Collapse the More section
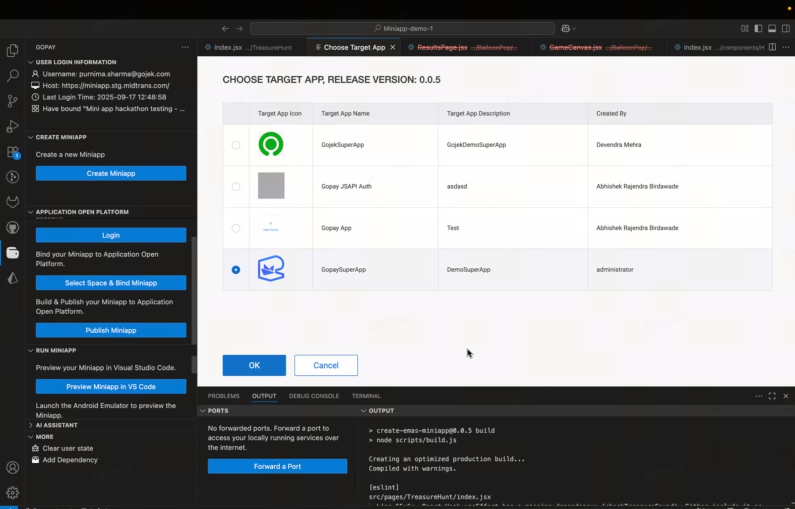This screenshot has width=795, height=509. [30, 437]
